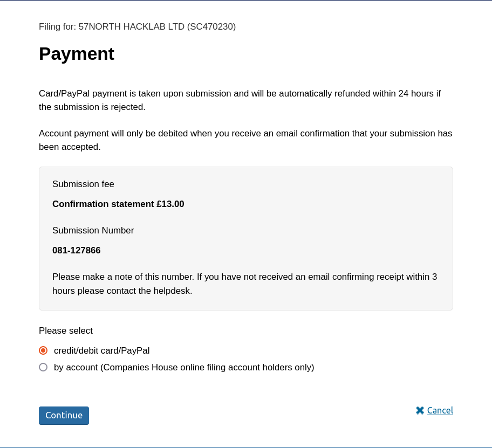Click the blue X cancel icon
This screenshot has height=448, width=492.
point(420,410)
